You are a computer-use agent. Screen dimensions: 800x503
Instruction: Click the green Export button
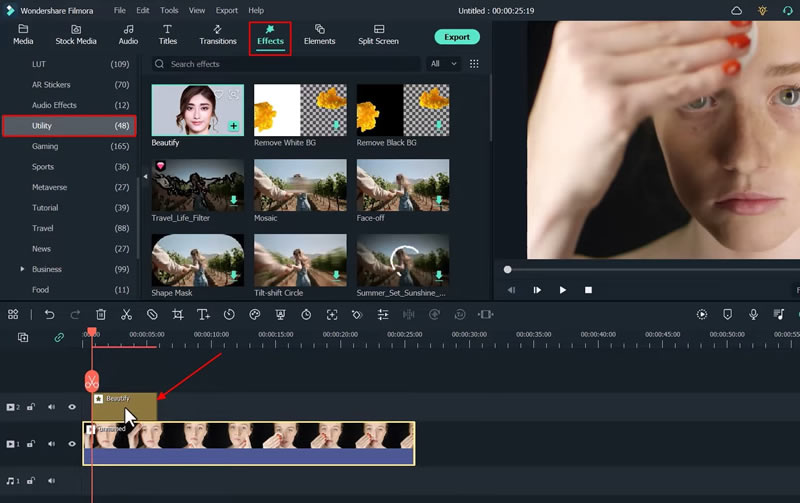(x=457, y=37)
